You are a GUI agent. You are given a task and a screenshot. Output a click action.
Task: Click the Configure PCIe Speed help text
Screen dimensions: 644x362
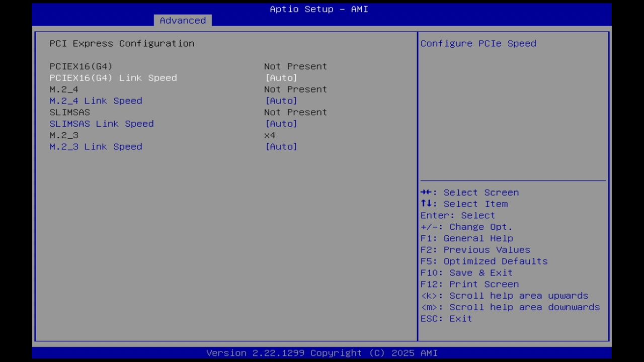click(x=477, y=43)
